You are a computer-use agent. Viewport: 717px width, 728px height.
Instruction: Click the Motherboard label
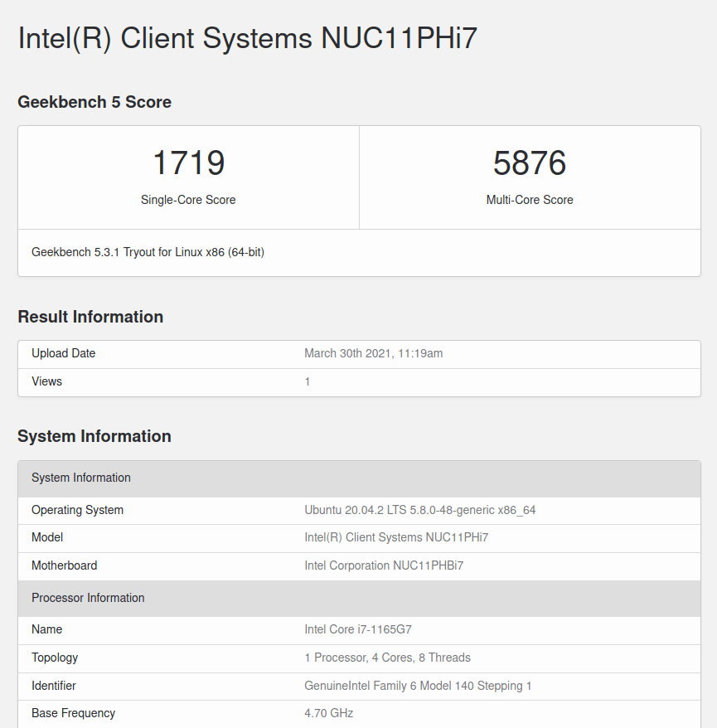(x=64, y=565)
